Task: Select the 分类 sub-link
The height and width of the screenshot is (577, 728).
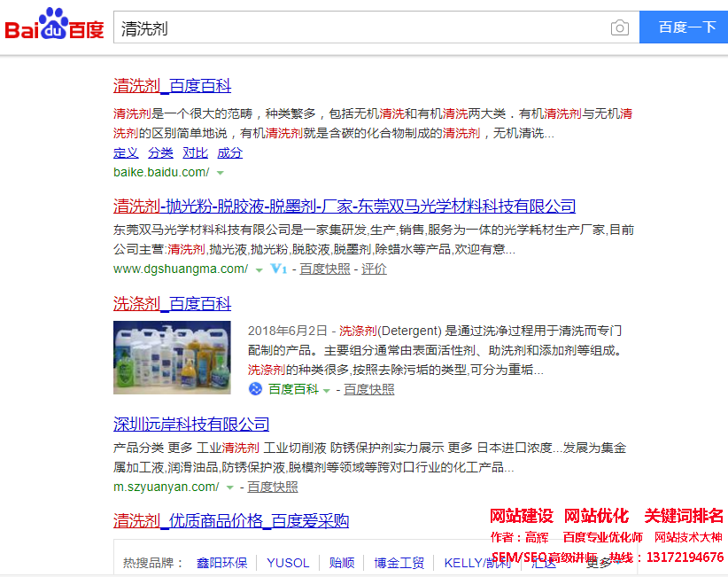Action: coord(160,152)
